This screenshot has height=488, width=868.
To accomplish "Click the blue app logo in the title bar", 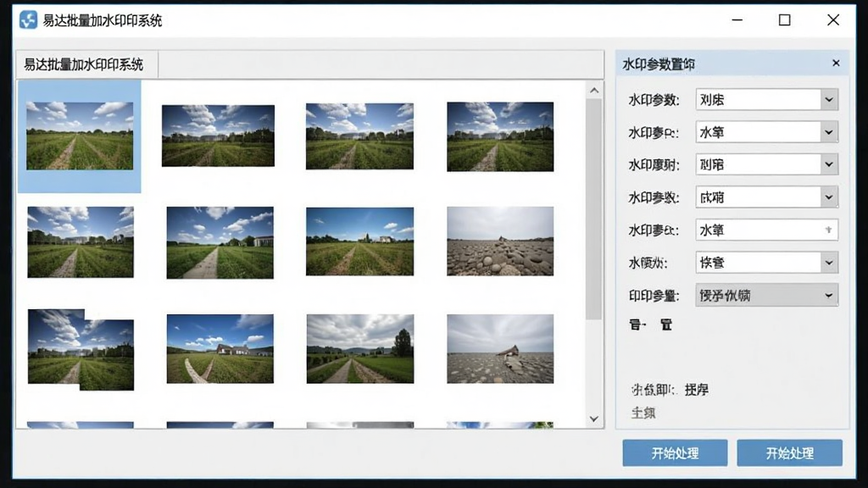I will pyautogui.click(x=28, y=20).
